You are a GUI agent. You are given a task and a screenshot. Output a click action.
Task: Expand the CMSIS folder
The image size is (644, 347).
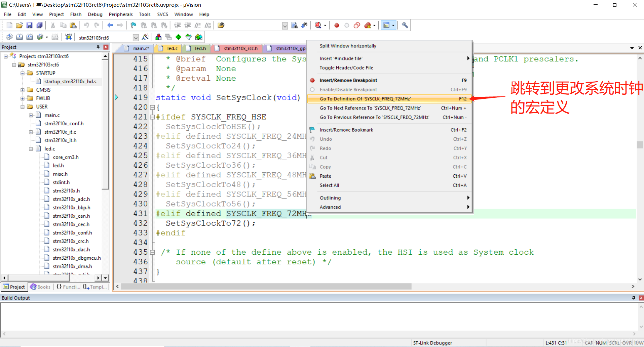[x=23, y=90]
